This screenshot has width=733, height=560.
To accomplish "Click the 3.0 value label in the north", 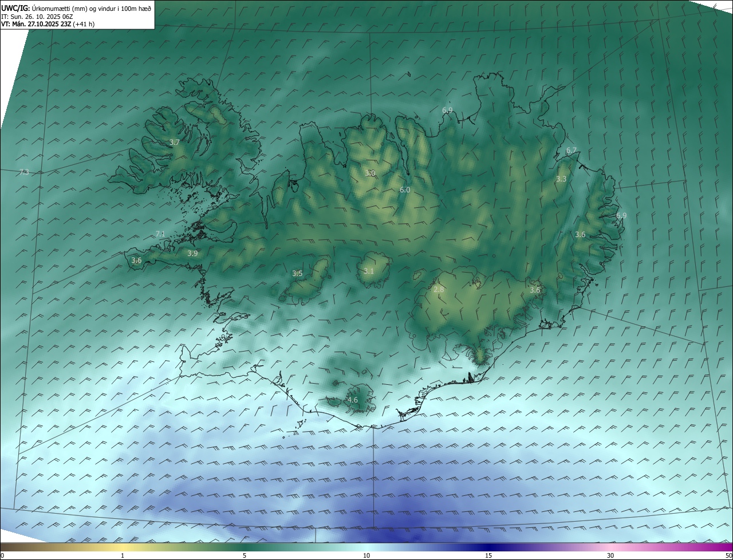I will [371, 173].
